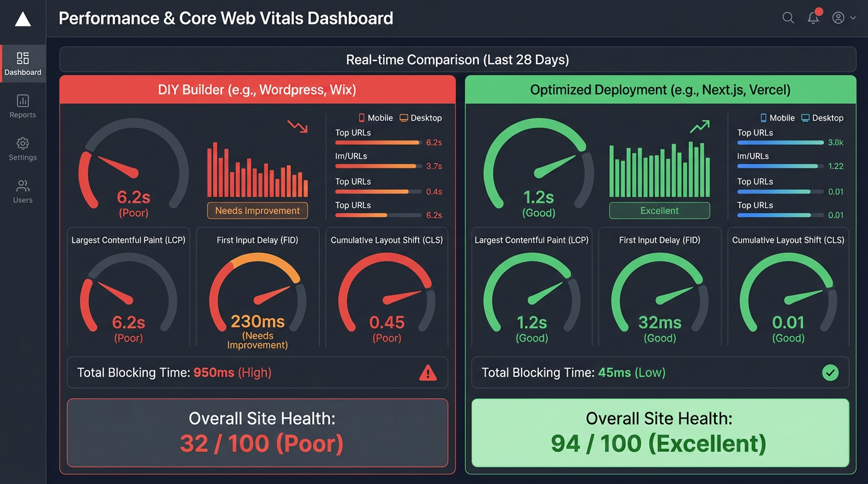Toggle Desktop view in the DIY Builder panel
Image resolution: width=868 pixels, height=484 pixels.
(x=420, y=118)
